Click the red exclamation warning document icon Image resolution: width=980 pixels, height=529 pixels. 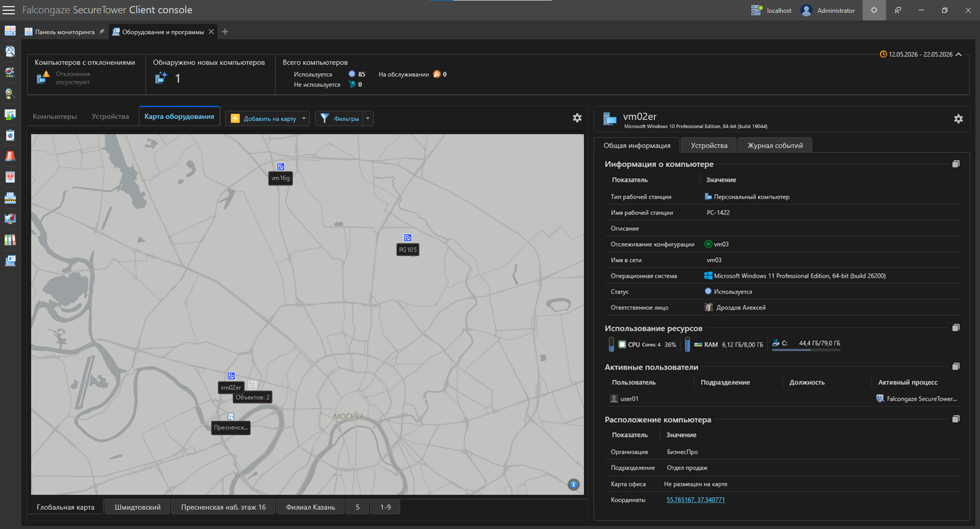point(10,177)
